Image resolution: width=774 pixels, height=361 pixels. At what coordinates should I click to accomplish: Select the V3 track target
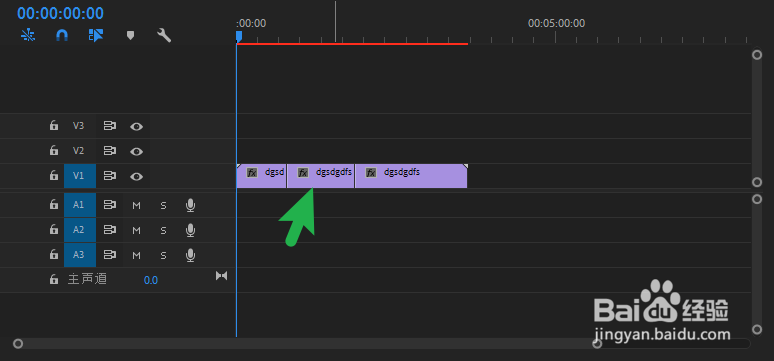pyautogui.click(x=79, y=126)
